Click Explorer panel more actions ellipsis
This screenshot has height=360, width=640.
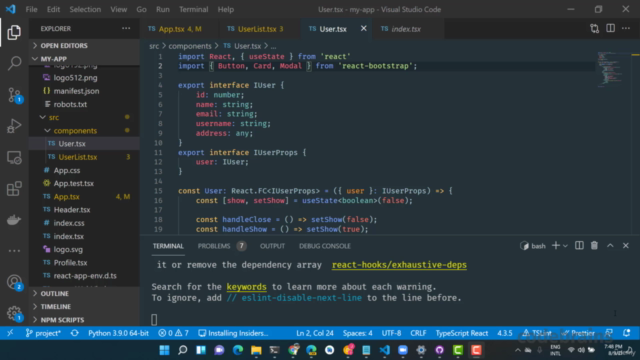coord(126,29)
